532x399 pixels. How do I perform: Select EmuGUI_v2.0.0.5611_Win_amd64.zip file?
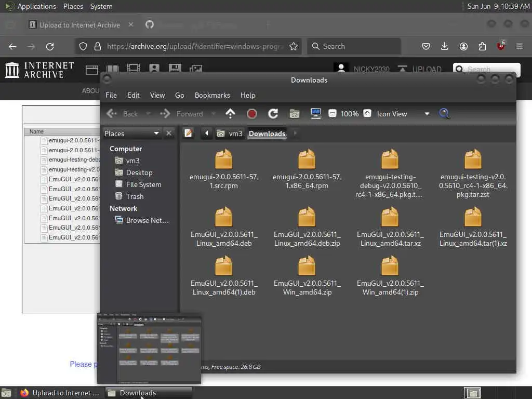click(307, 276)
